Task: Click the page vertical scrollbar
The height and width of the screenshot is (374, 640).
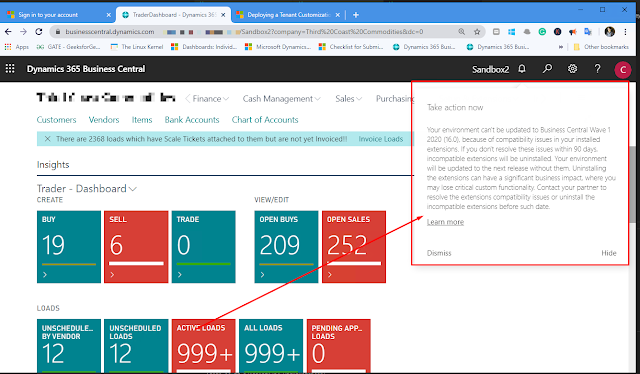Action: (633, 184)
